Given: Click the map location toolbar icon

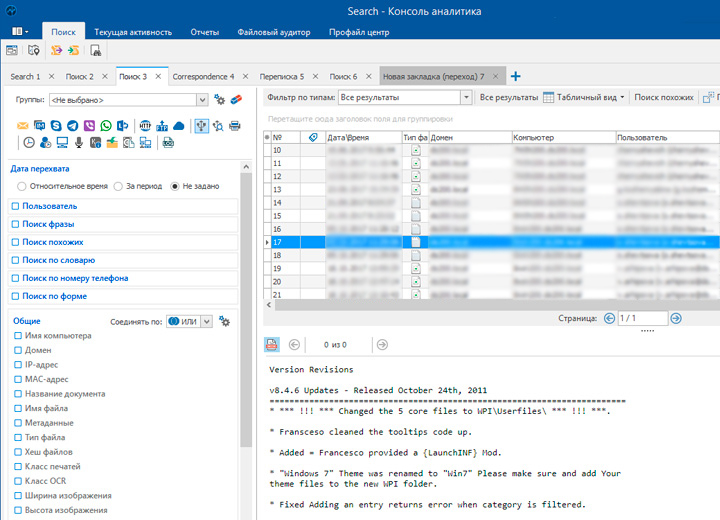Looking at the screenshot, I should click(x=34, y=50).
